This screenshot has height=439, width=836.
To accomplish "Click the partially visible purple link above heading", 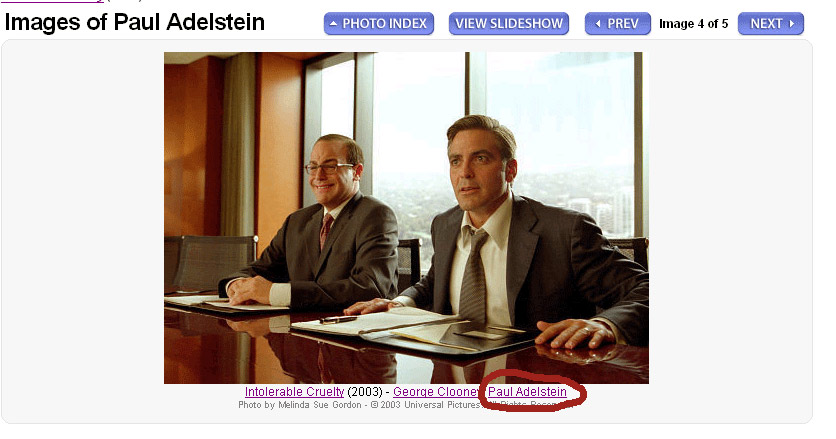I will point(52,2).
